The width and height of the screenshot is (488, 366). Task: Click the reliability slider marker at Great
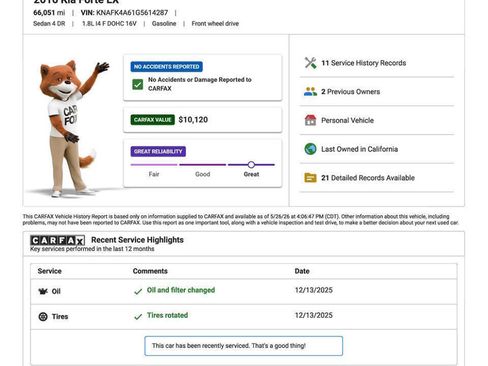251,165
